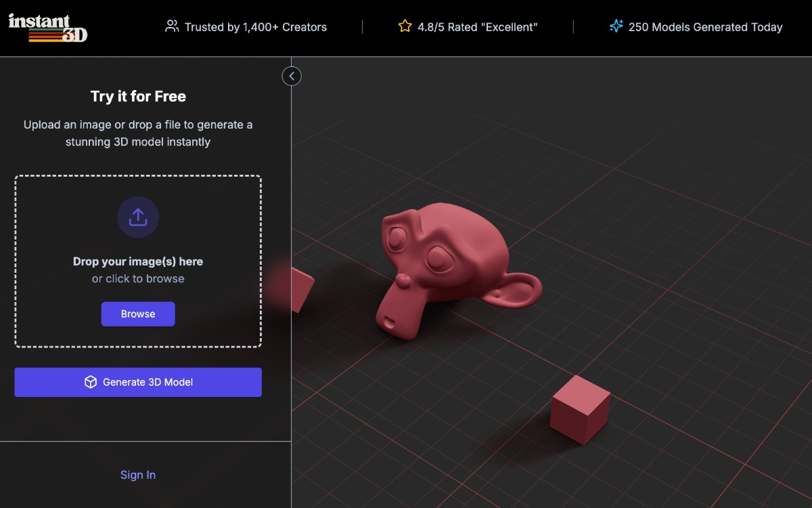Screen dimensions: 812x508
Task: Click the upload arrow icon in the dropzone
Action: click(x=138, y=217)
